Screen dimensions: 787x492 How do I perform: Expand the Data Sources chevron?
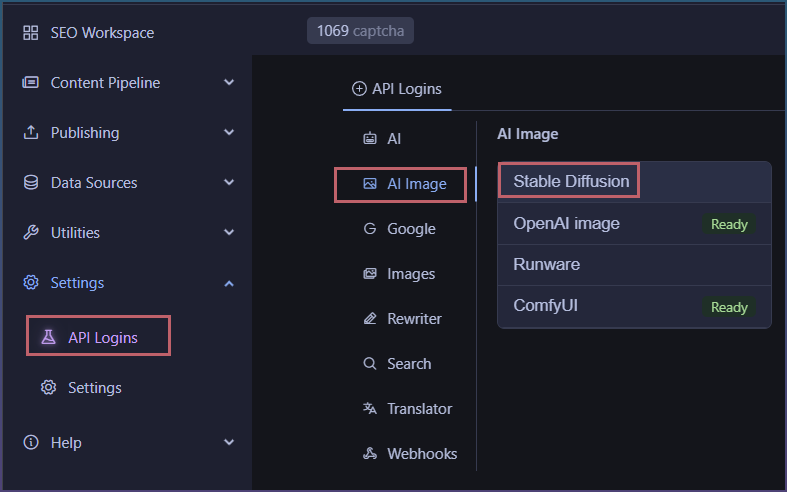click(229, 182)
